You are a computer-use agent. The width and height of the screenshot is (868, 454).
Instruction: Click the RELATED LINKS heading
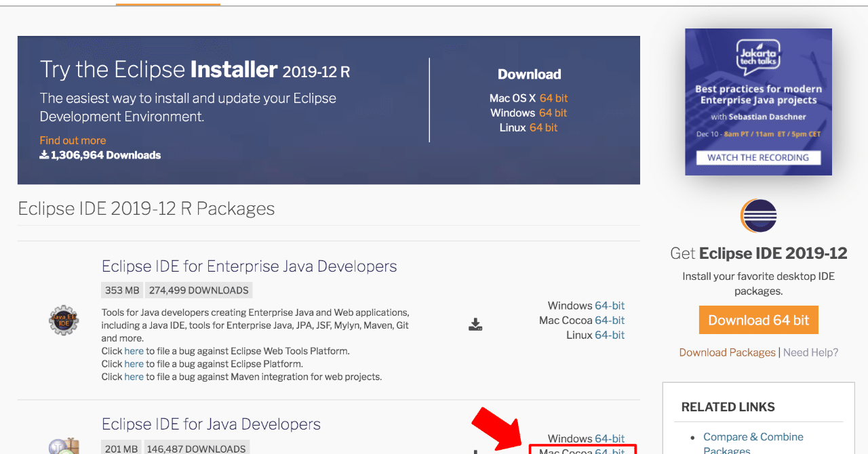728,407
